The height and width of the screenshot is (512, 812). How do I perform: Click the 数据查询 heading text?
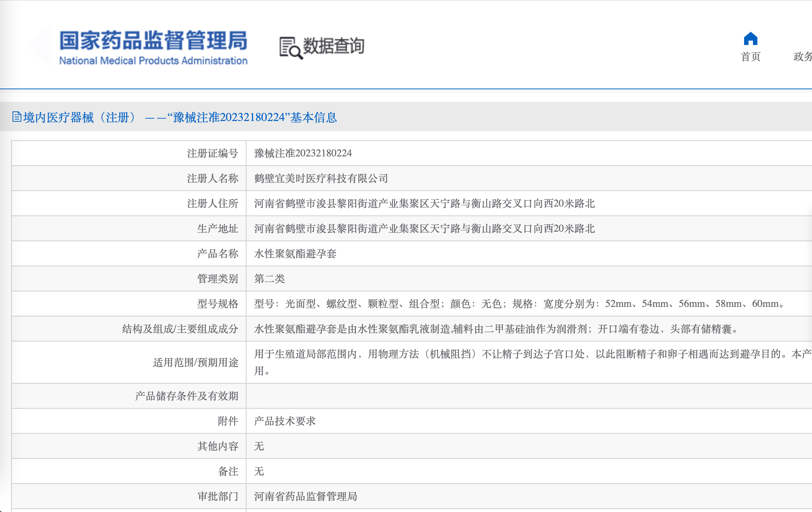point(333,46)
